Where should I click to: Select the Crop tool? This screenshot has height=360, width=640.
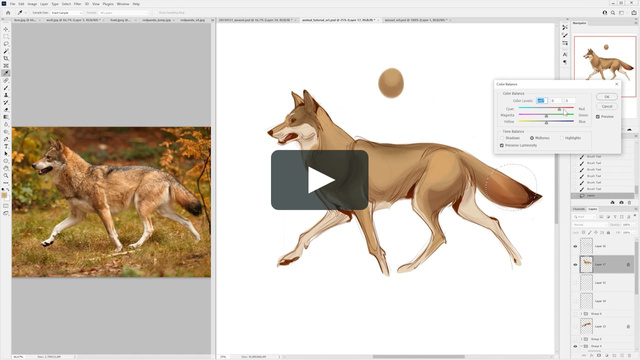click(x=6, y=58)
